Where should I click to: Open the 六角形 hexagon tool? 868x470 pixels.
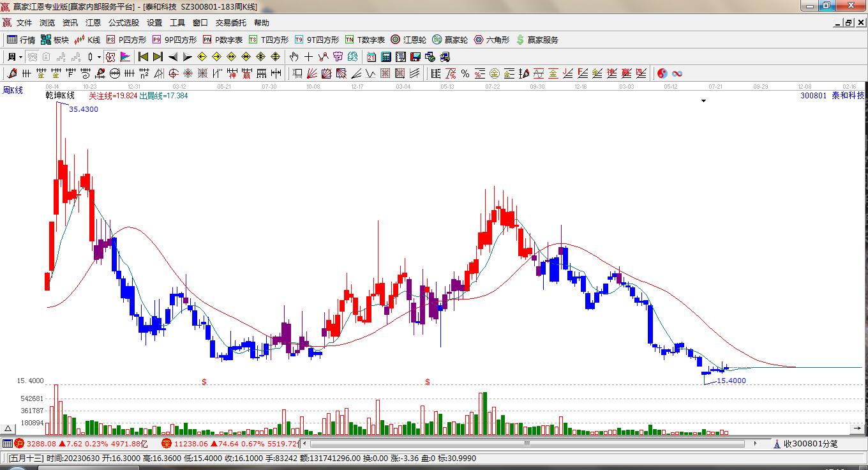491,40
